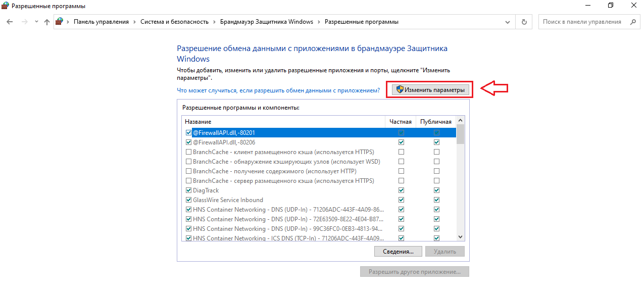Toggle Публичная checkbox for DiagTrack
This screenshot has width=644, height=293.
click(436, 190)
